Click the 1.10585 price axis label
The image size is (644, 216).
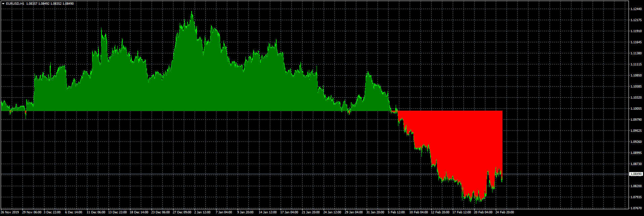coord(636,87)
